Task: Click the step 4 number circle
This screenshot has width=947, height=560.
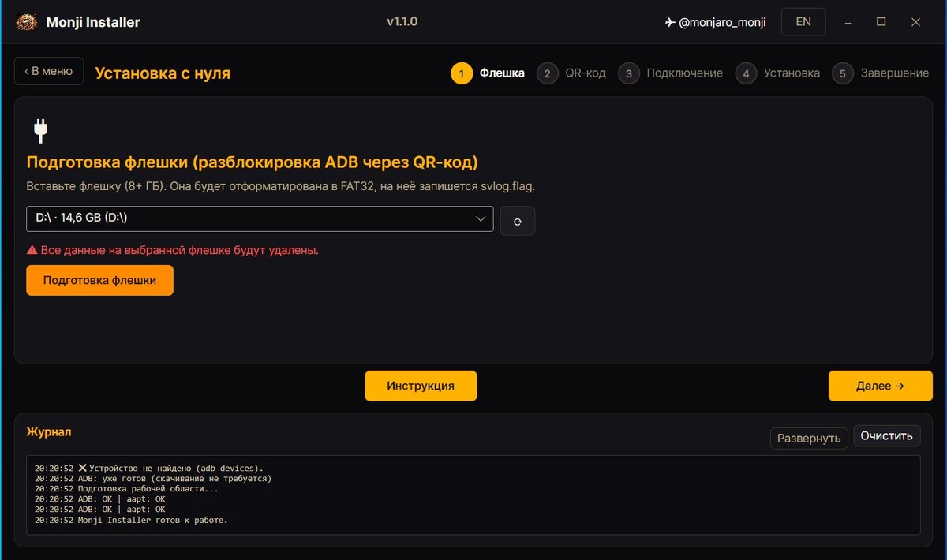Action: coord(746,73)
